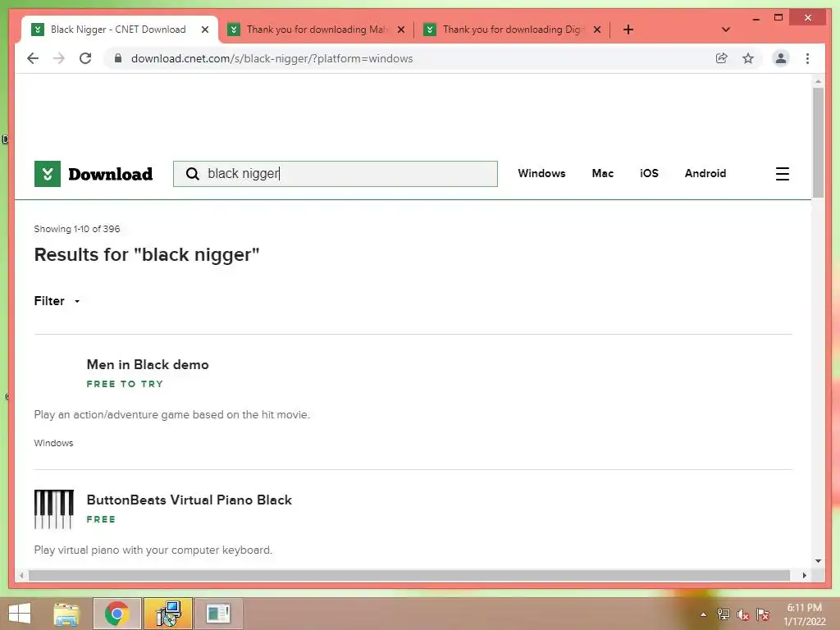Screen dimensions: 840x630
Task: Click the horizontal scrollbar thumb
Action: tap(409, 575)
